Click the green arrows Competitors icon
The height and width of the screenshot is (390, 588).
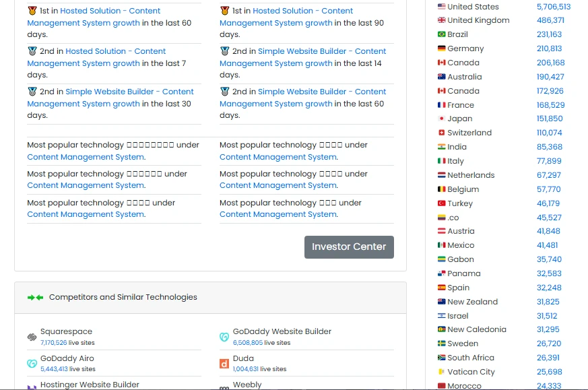(35, 297)
